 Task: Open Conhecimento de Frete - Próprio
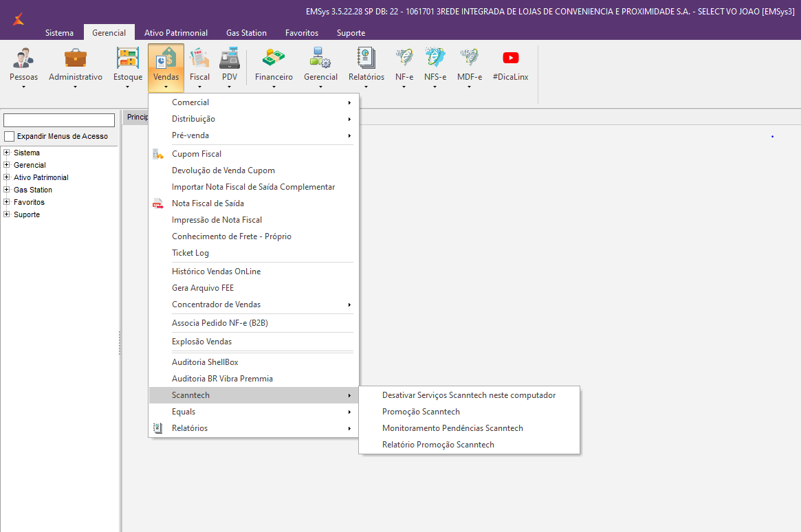click(x=254, y=236)
